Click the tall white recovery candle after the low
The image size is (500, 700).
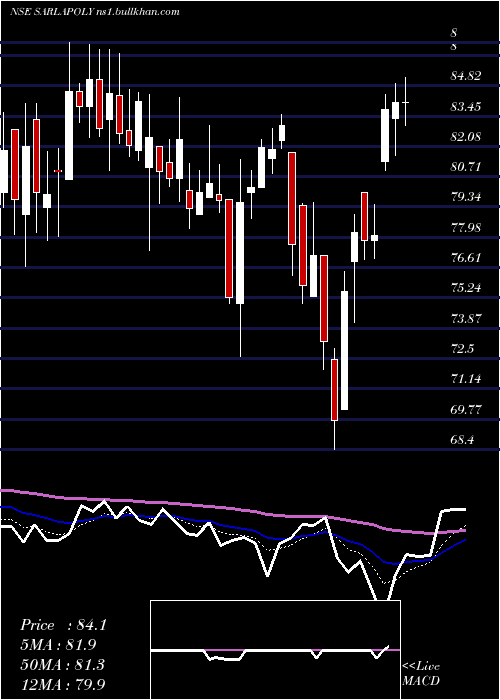344,350
